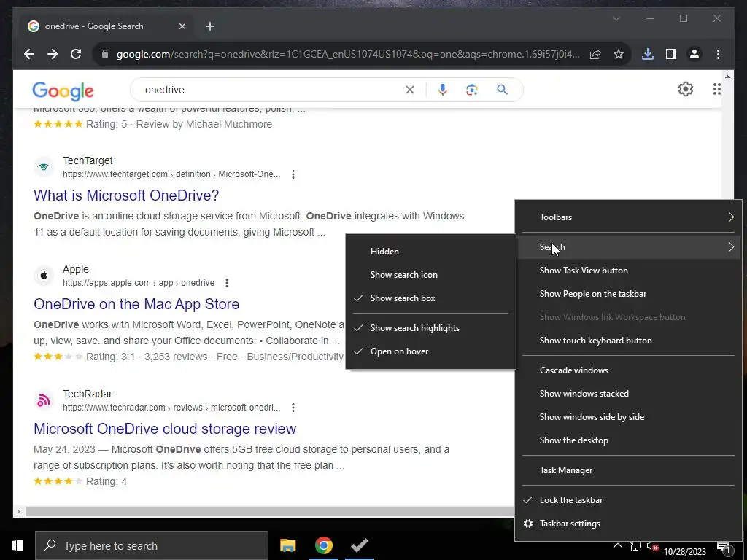Bookmark this page with the star icon
Viewport: 747px width, 560px height.
619,54
